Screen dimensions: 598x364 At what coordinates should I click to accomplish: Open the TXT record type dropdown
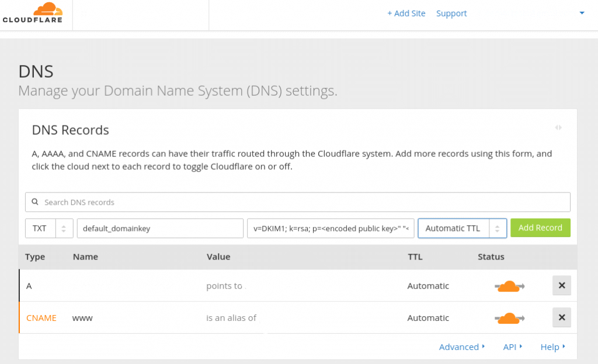coord(49,228)
